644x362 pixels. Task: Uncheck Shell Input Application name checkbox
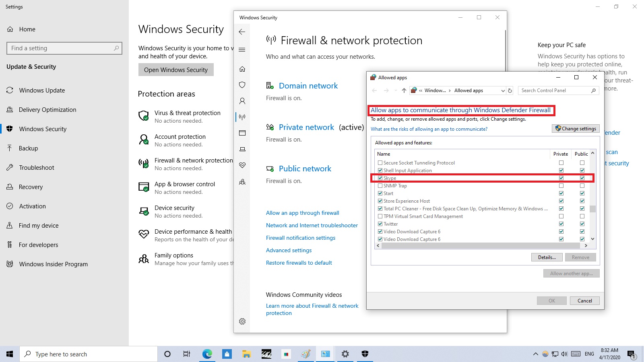[x=380, y=171]
